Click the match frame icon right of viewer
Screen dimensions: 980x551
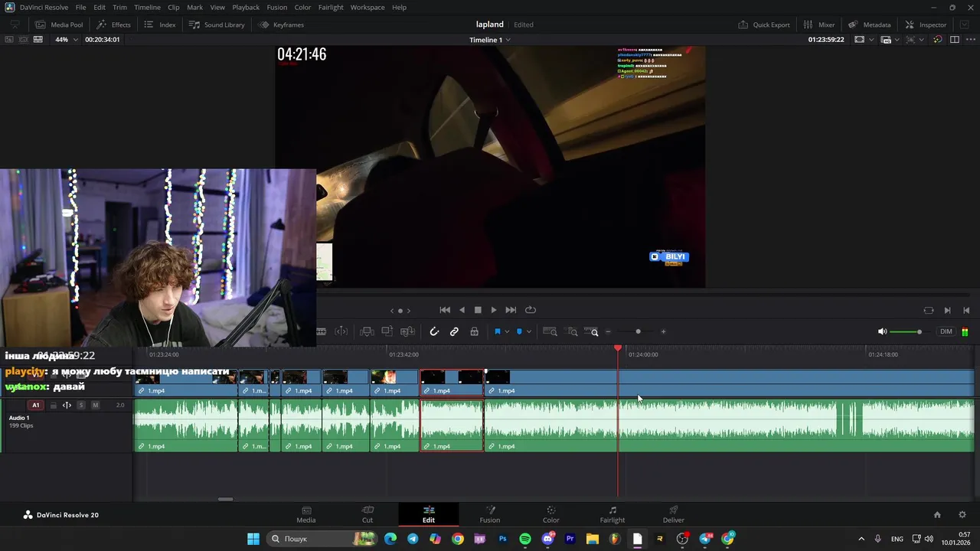929,310
